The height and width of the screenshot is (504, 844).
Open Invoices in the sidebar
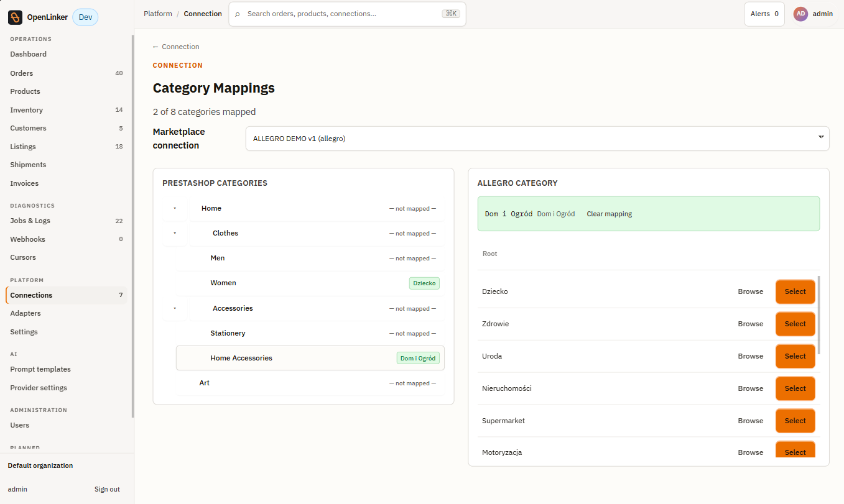click(67, 183)
